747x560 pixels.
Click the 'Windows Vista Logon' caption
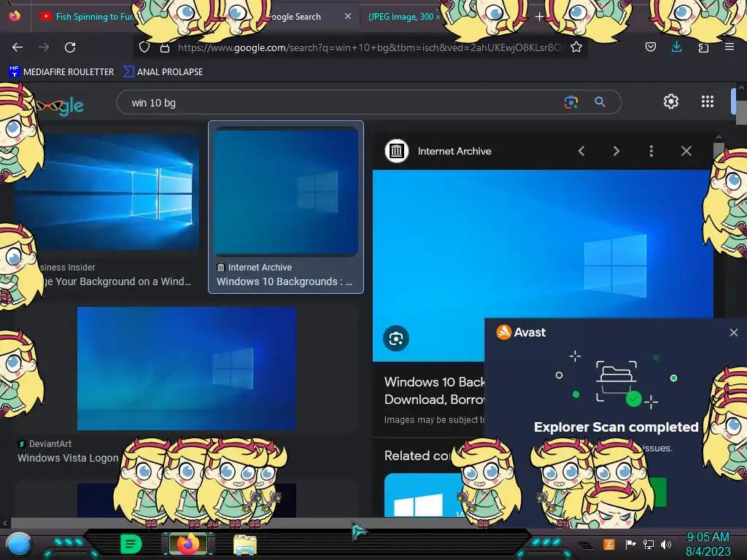tap(68, 458)
